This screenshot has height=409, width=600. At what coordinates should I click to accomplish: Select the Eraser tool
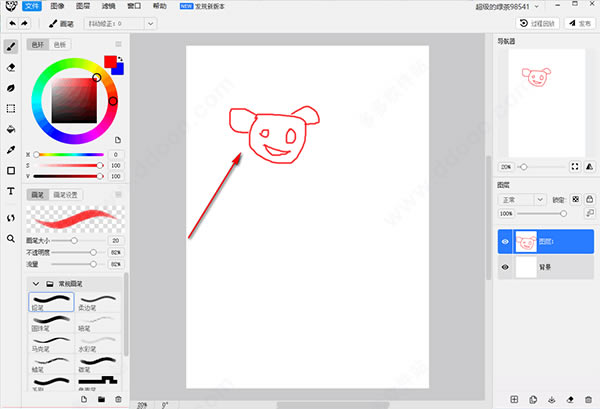11,67
